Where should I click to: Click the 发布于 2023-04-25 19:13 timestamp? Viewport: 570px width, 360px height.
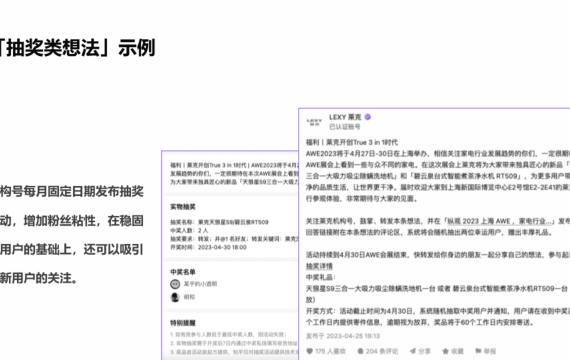pos(343,336)
